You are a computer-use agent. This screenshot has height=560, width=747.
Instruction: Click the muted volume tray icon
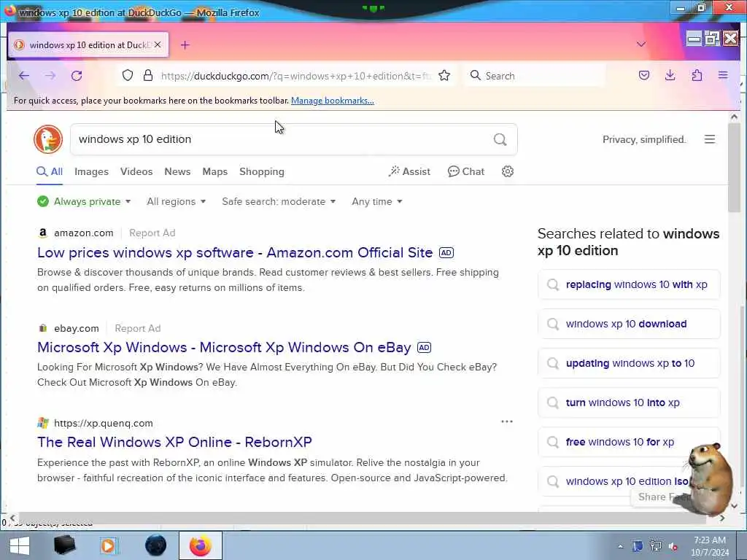673,547
